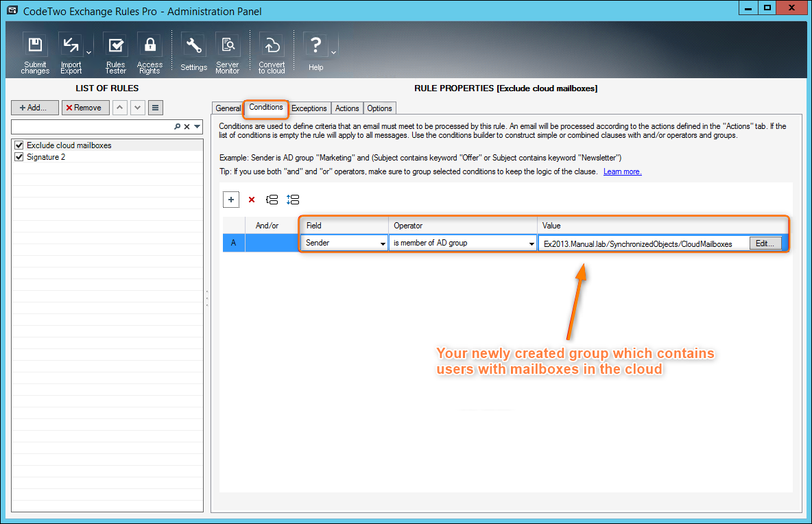812x524 pixels.
Task: Delete the condition with red X
Action: tap(252, 200)
